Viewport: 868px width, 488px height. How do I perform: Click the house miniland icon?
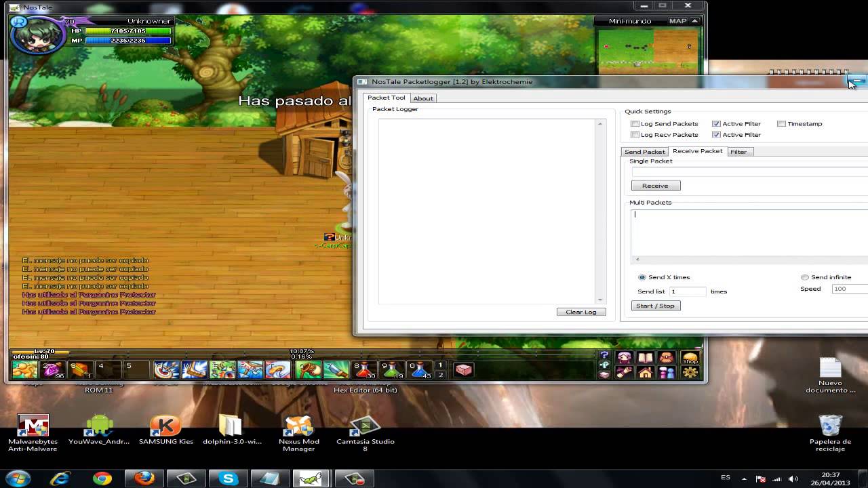[645, 372]
